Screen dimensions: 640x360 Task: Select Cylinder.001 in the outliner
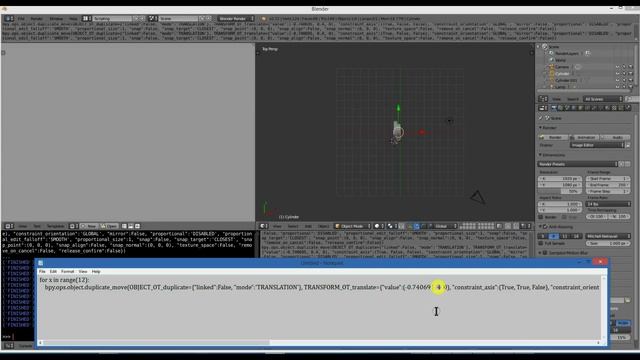(x=565, y=80)
